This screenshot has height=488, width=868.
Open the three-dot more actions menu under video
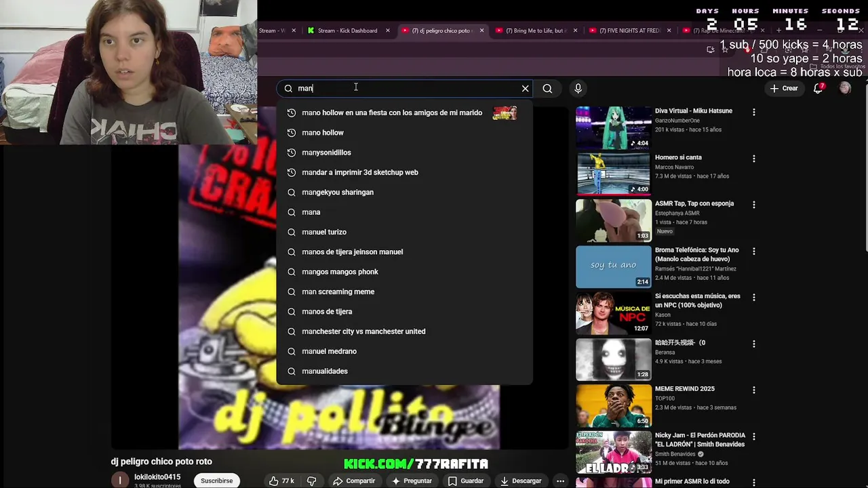point(560,481)
